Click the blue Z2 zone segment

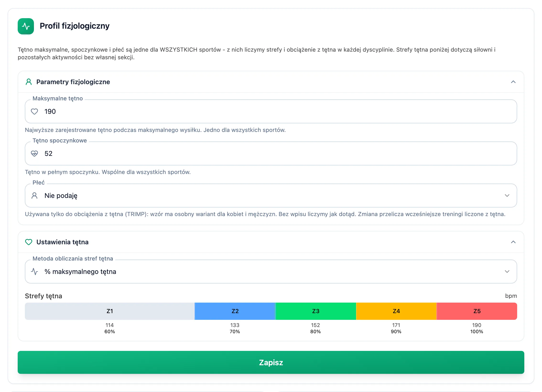[235, 311]
